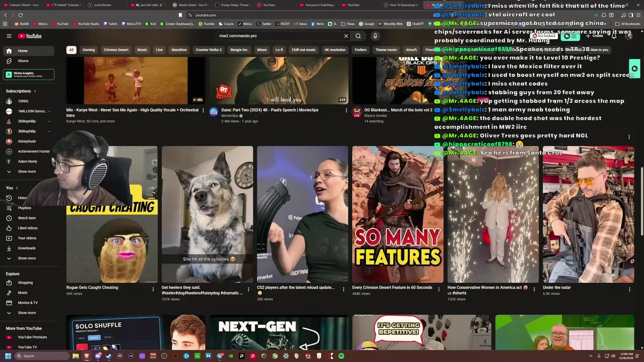
Task: Open YouTube Premium in sidebar
Action: [x=28, y=337]
